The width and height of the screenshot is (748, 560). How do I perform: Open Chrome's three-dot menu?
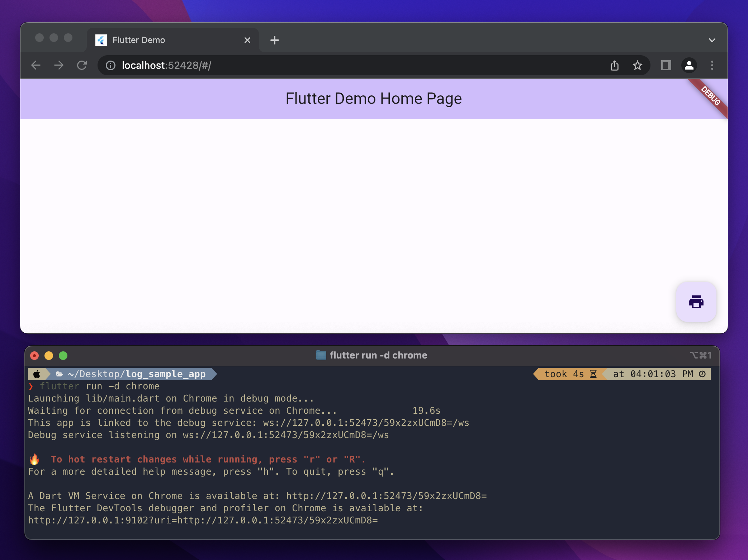click(x=712, y=65)
